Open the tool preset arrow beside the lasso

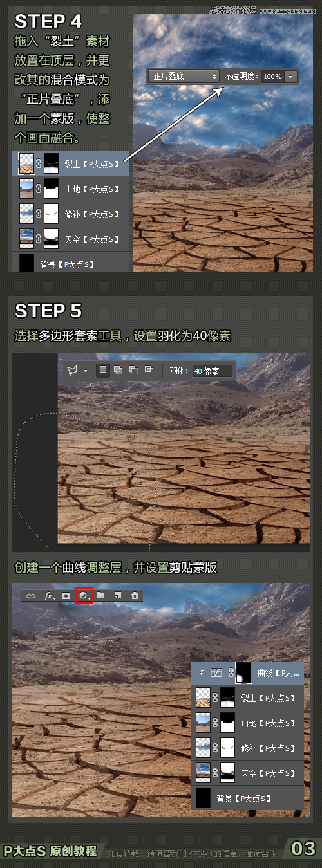tap(85, 371)
